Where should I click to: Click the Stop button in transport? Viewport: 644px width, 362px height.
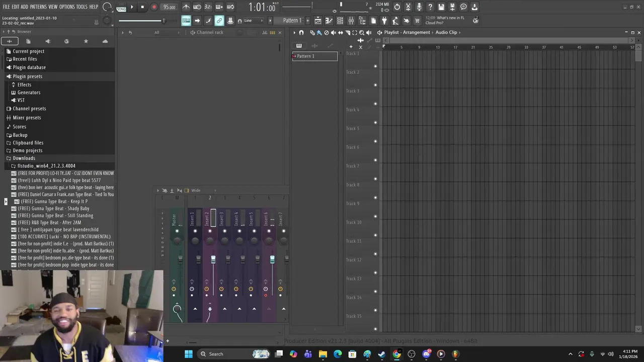point(142,7)
